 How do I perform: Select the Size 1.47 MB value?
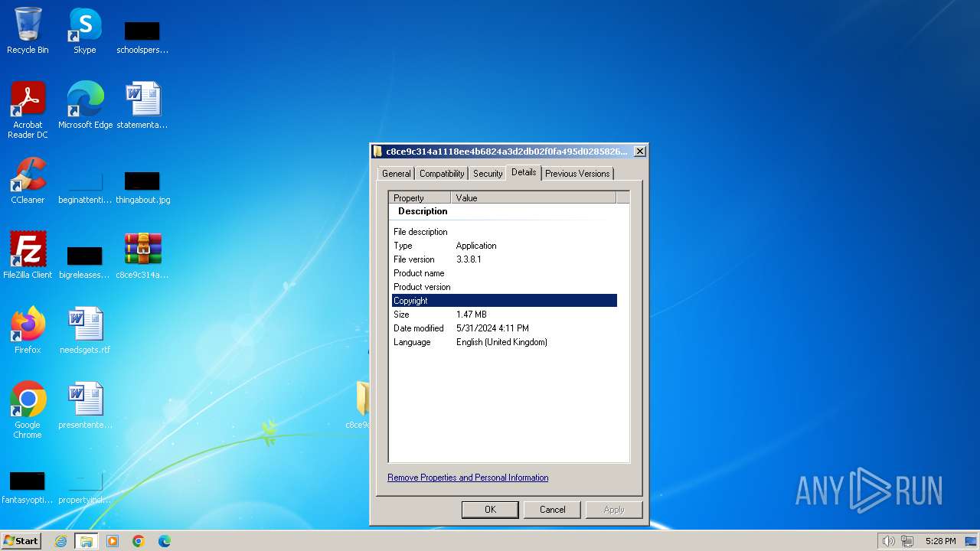[x=472, y=315]
